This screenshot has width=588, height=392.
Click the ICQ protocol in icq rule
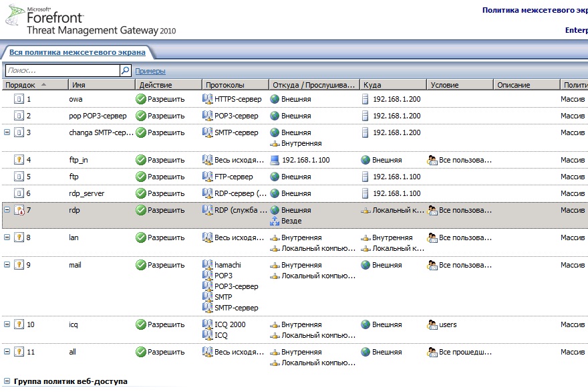point(221,335)
